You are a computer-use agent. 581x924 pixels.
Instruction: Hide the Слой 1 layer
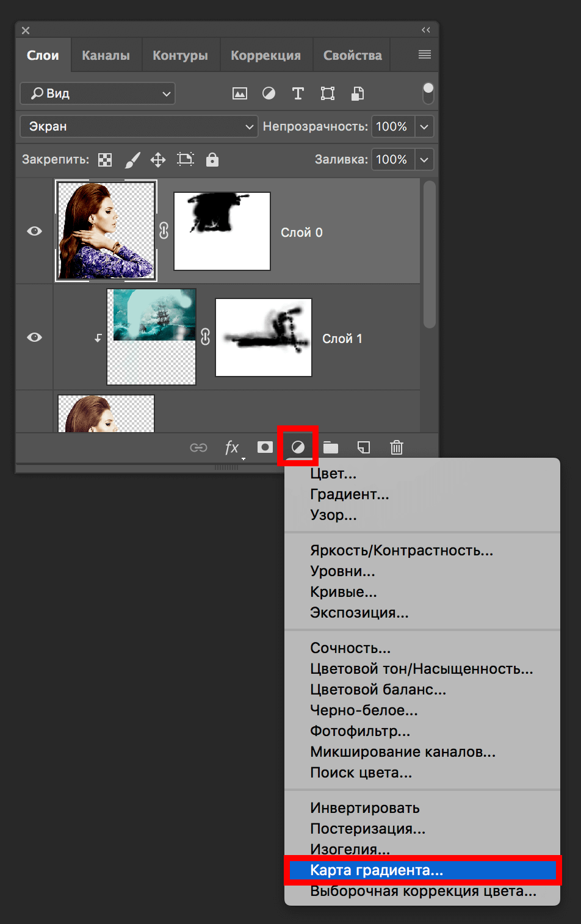click(x=35, y=337)
